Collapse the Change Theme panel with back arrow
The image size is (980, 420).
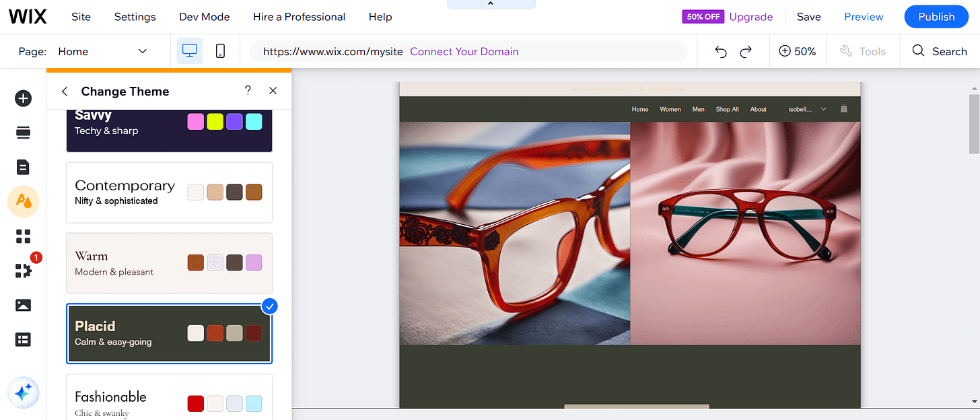(64, 91)
